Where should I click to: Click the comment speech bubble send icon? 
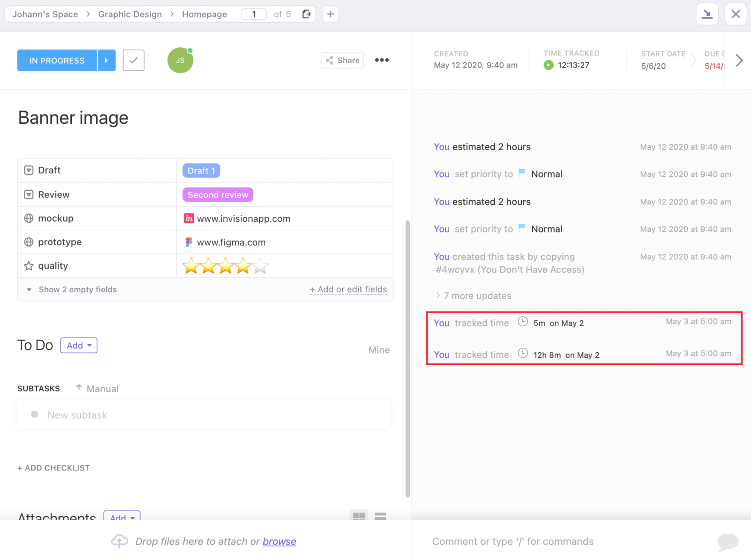click(x=728, y=542)
